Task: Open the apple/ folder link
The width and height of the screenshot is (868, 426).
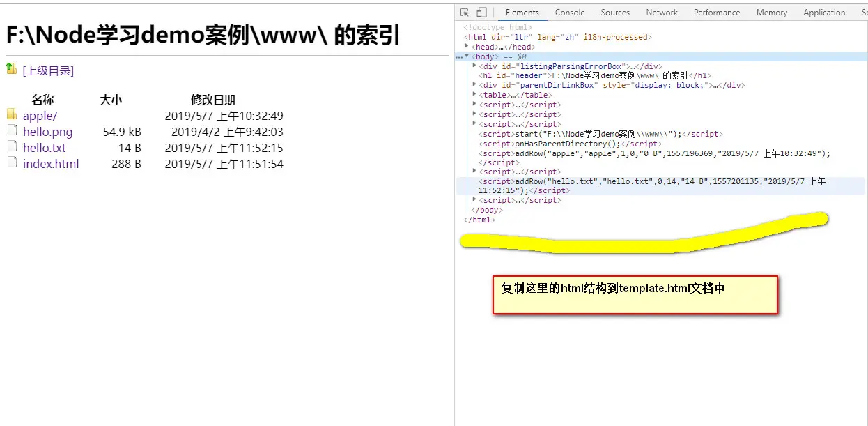Action: pos(40,116)
